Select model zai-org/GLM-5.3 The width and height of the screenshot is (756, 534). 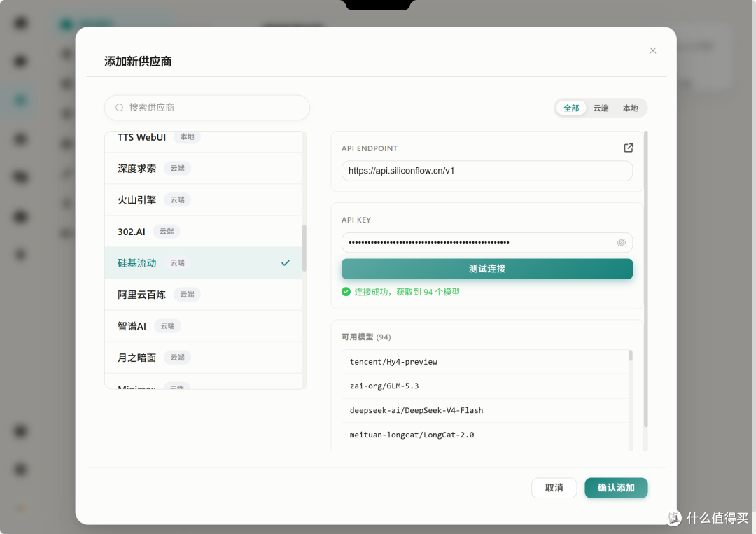tap(485, 386)
